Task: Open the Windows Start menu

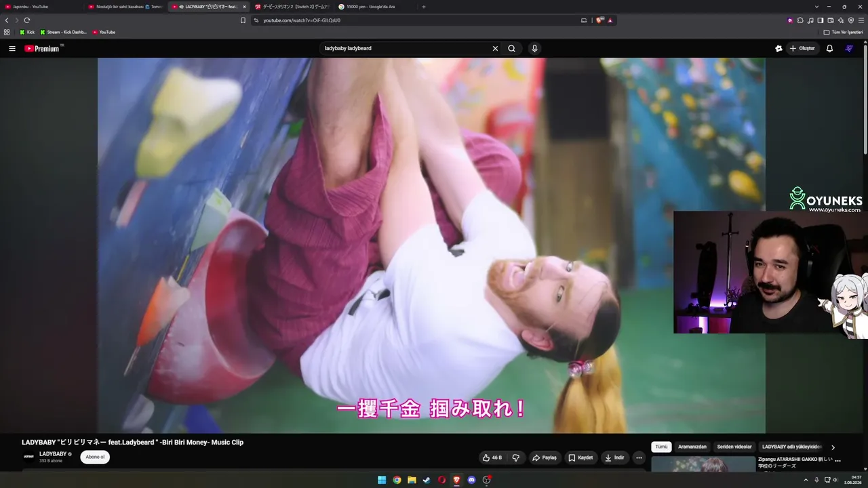Action: click(x=382, y=480)
